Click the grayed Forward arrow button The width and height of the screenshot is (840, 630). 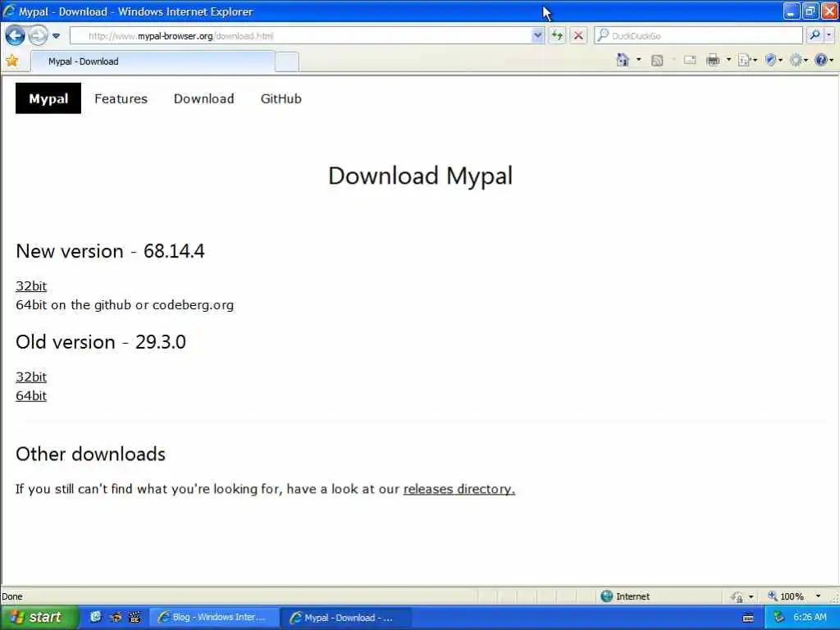click(x=38, y=36)
